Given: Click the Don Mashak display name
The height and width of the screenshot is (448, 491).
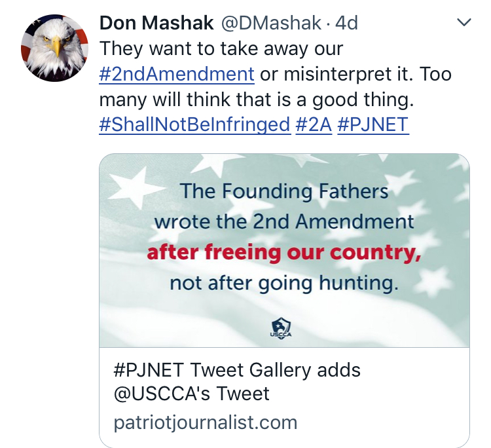Looking at the screenshot, I should 156,24.
